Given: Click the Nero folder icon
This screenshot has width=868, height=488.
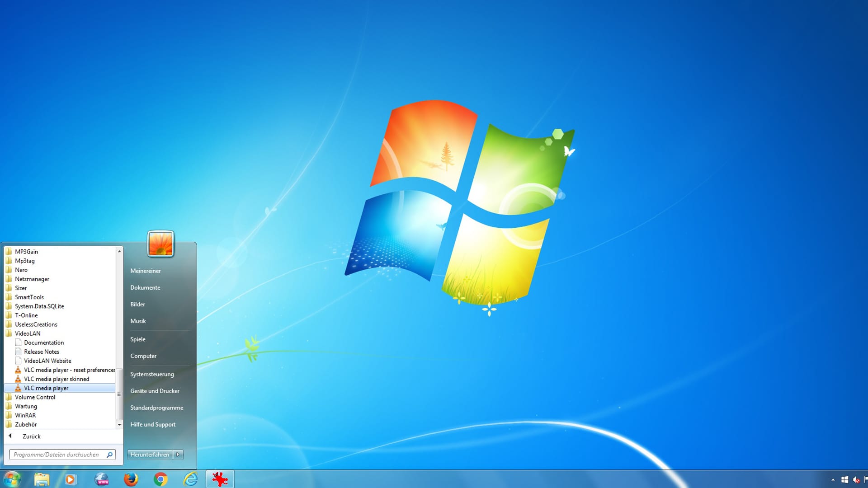Looking at the screenshot, I should click(9, 270).
